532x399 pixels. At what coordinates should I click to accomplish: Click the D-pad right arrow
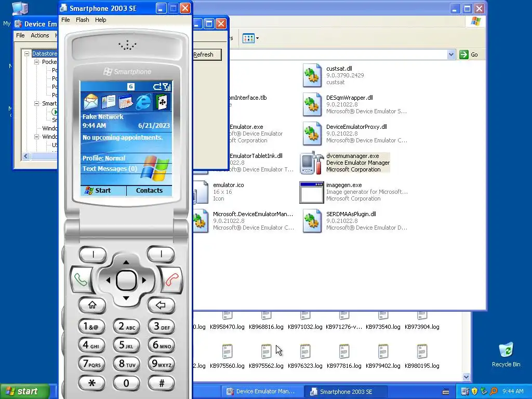coord(144,280)
